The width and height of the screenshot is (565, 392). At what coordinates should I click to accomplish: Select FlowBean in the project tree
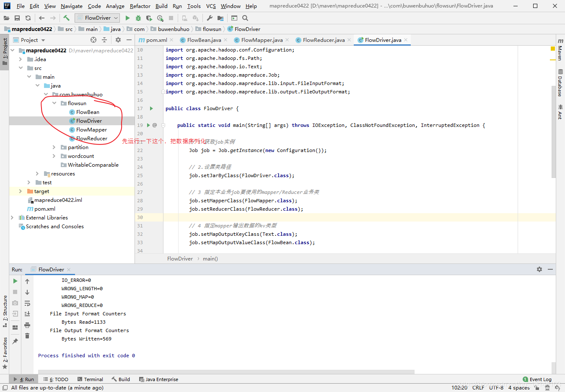click(x=88, y=112)
